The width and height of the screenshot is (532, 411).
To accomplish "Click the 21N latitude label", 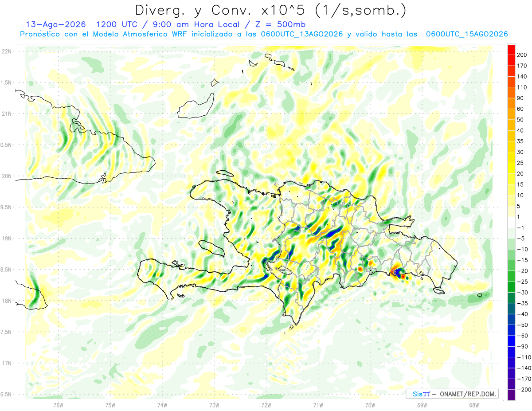I will pyautogui.click(x=7, y=114).
